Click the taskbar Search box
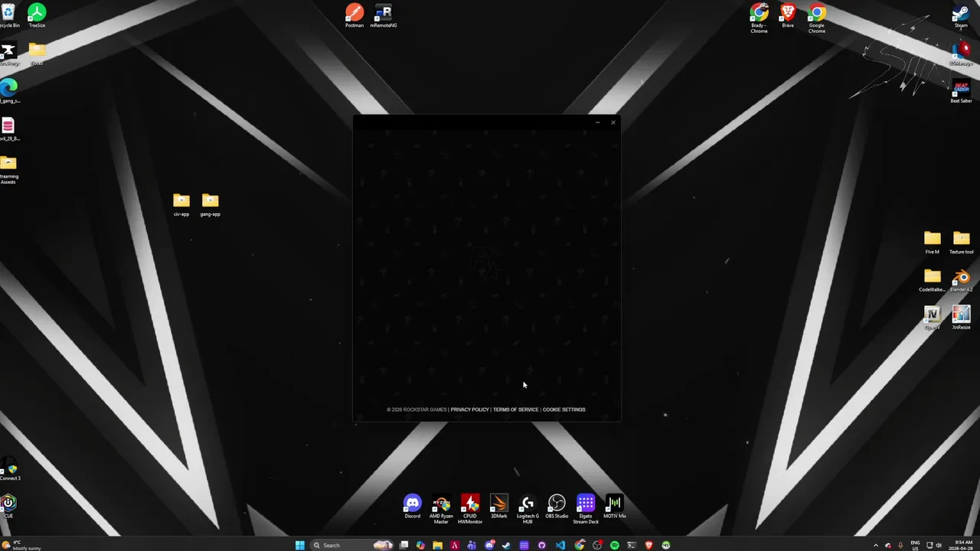Viewport: 980px width, 551px height. (353, 545)
